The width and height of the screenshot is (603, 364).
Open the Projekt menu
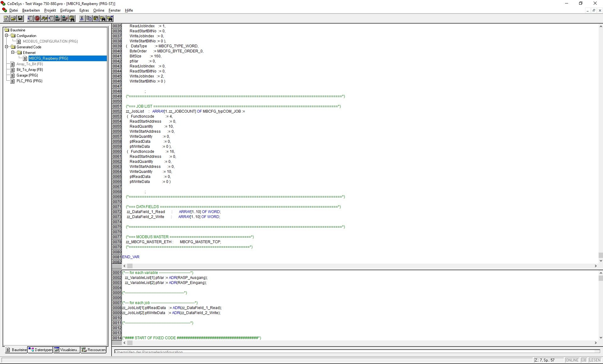50,10
